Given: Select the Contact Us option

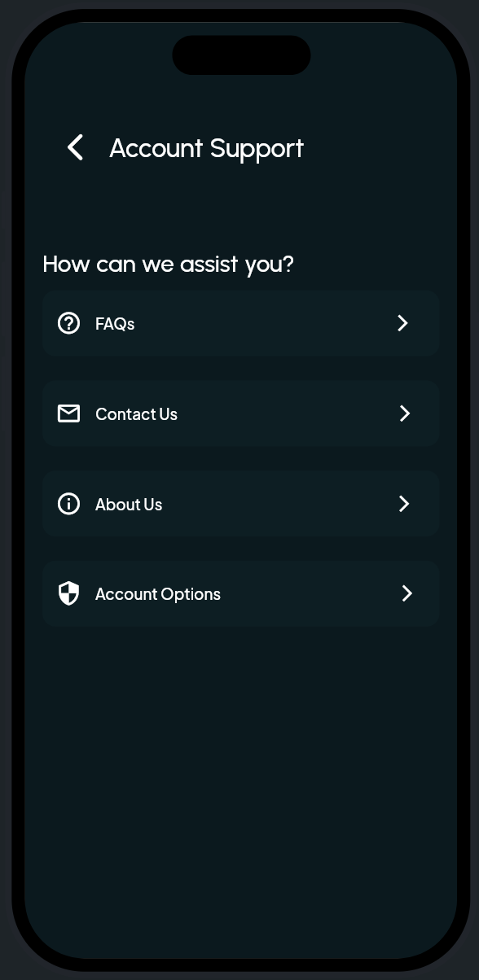Looking at the screenshot, I should click(240, 413).
